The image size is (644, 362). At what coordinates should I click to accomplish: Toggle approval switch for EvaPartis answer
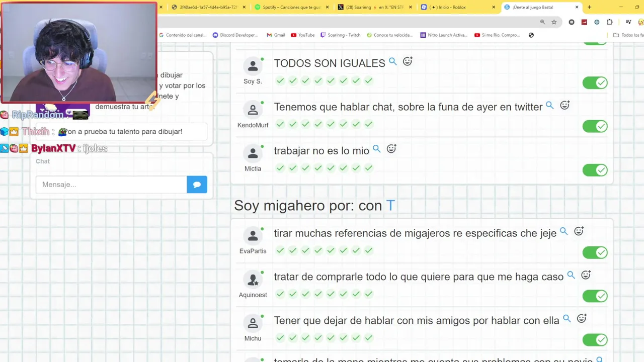(x=595, y=252)
